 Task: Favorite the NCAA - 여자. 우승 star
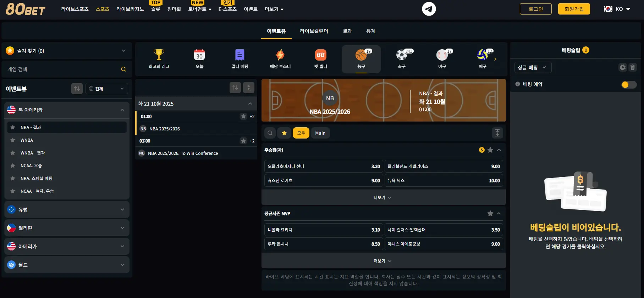13,191
